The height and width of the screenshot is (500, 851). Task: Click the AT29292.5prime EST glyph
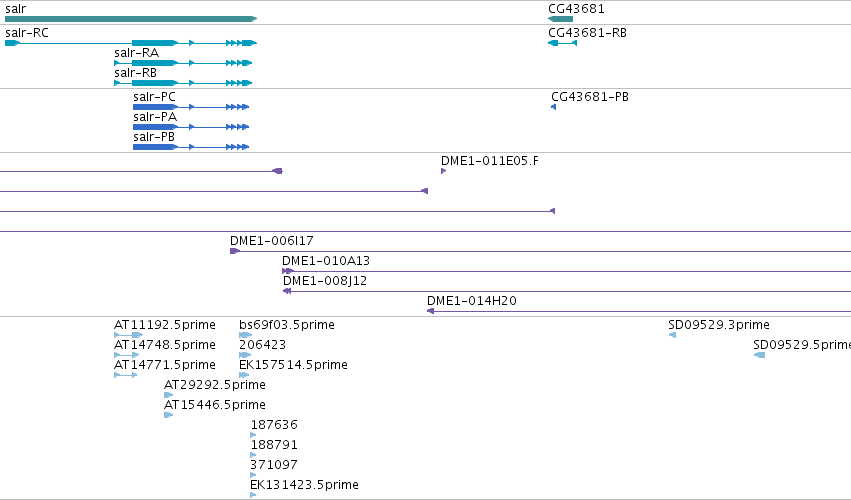tap(168, 395)
